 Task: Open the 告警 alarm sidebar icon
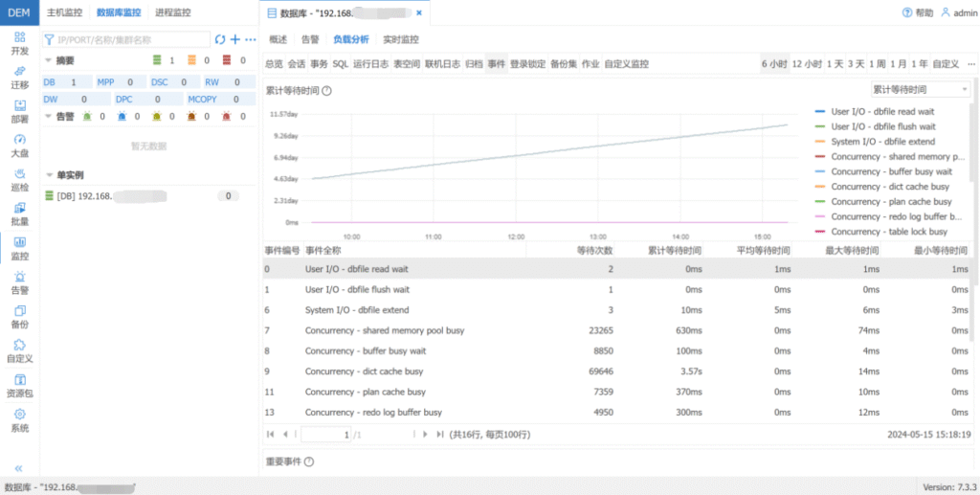click(19, 282)
